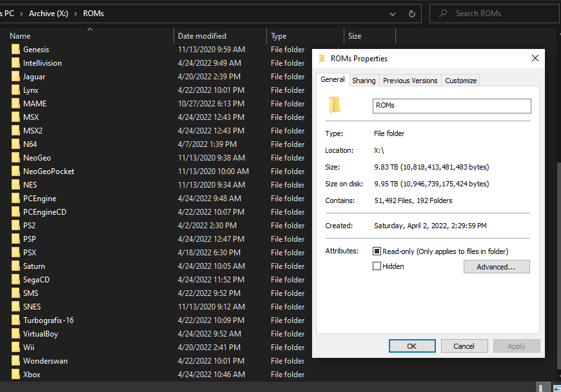
Task: Click the folder name field containing ROMs
Action: tap(452, 106)
